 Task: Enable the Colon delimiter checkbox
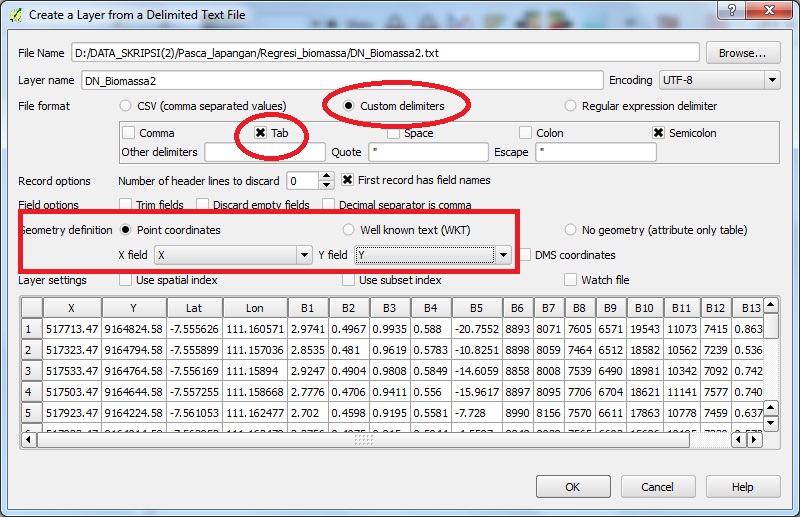pyautogui.click(x=526, y=133)
